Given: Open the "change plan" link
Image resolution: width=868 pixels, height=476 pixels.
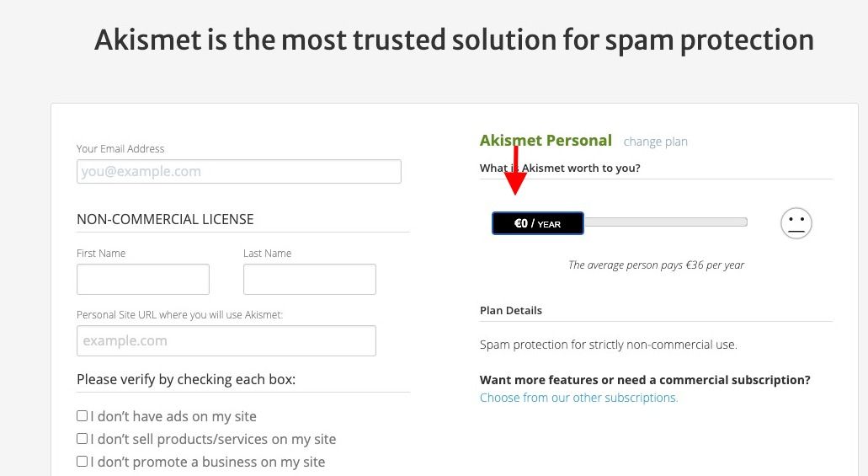Looking at the screenshot, I should 656,142.
